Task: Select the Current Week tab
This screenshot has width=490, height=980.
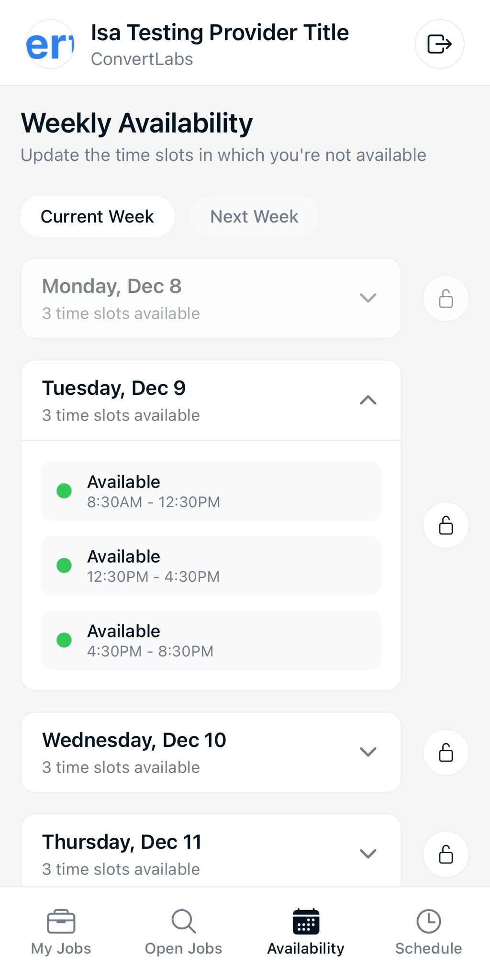Action: pyautogui.click(x=97, y=217)
